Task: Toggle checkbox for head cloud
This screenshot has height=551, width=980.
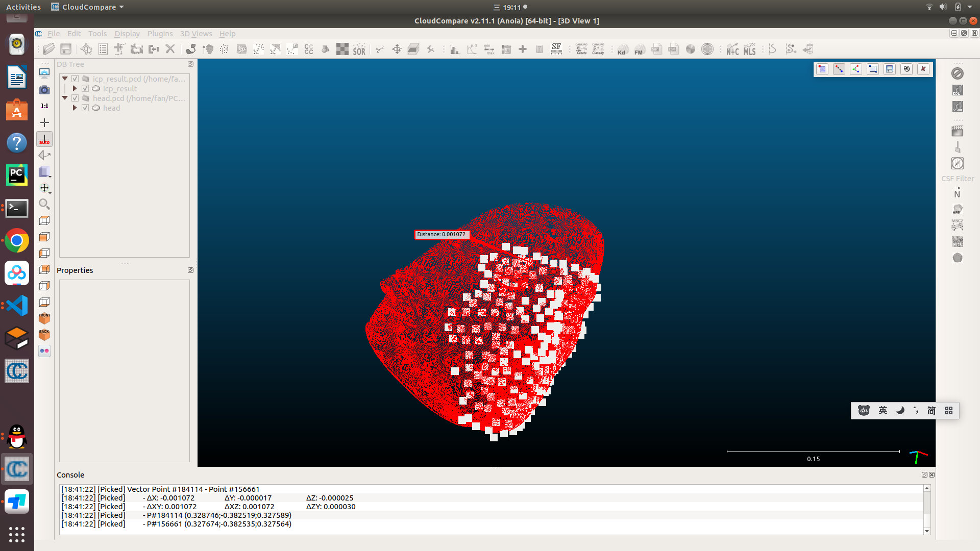Action: coord(85,108)
